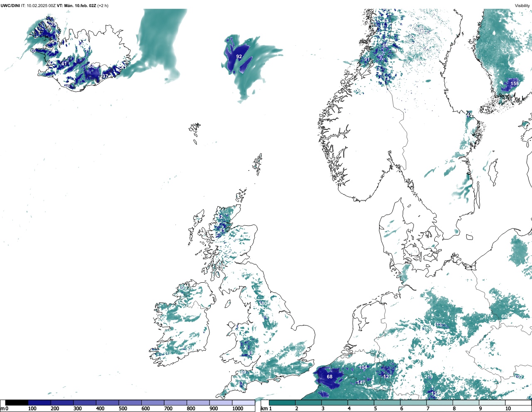
Task: Click the '10' tick on the kilometre scale
Action: [x=508, y=409]
